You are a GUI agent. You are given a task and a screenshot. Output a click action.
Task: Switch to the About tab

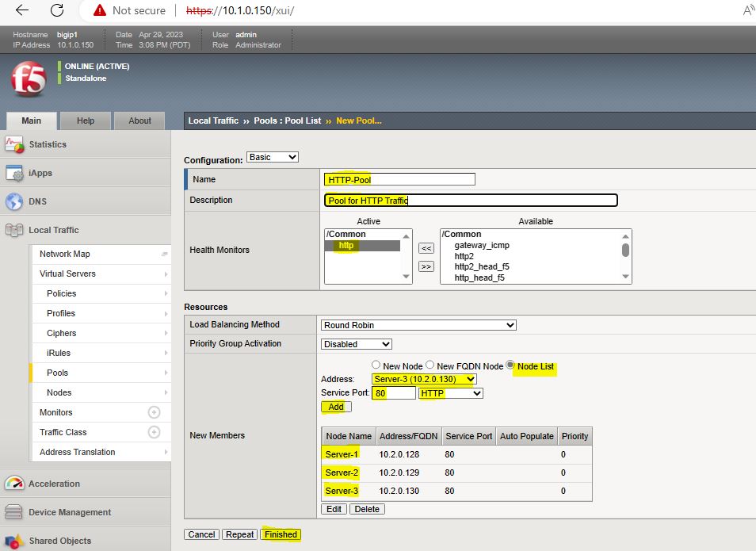tap(139, 121)
